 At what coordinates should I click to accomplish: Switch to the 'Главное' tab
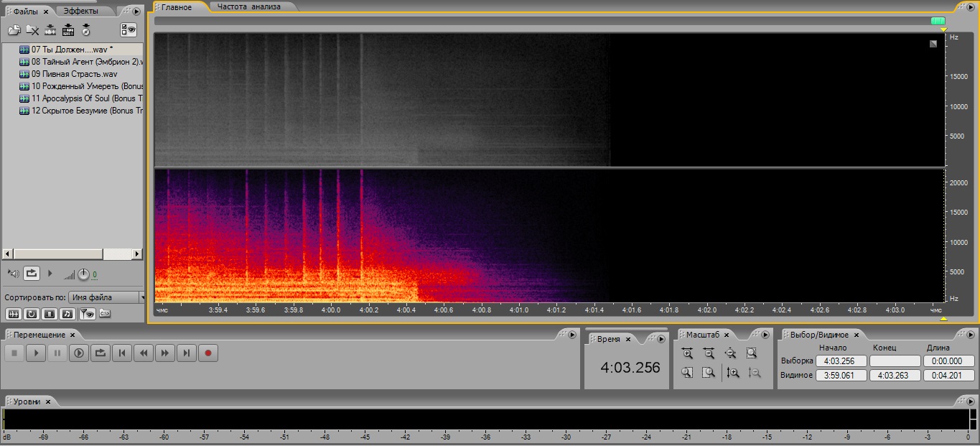tap(176, 7)
